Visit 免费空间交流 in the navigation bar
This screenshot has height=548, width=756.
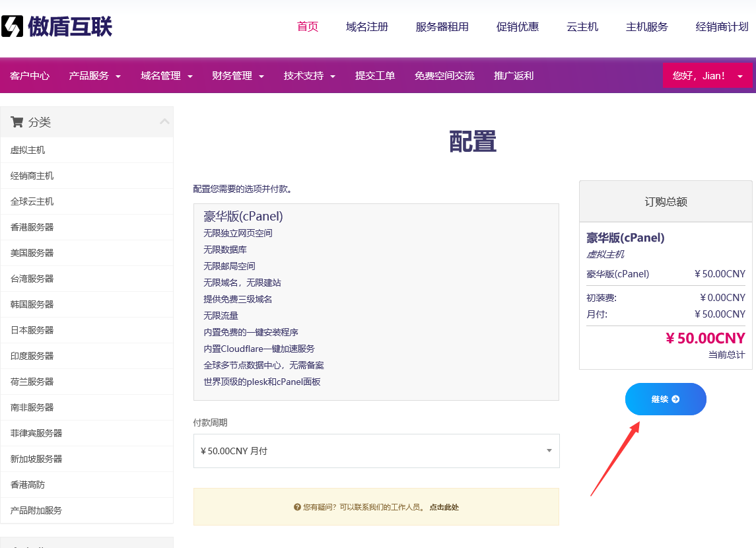click(444, 76)
